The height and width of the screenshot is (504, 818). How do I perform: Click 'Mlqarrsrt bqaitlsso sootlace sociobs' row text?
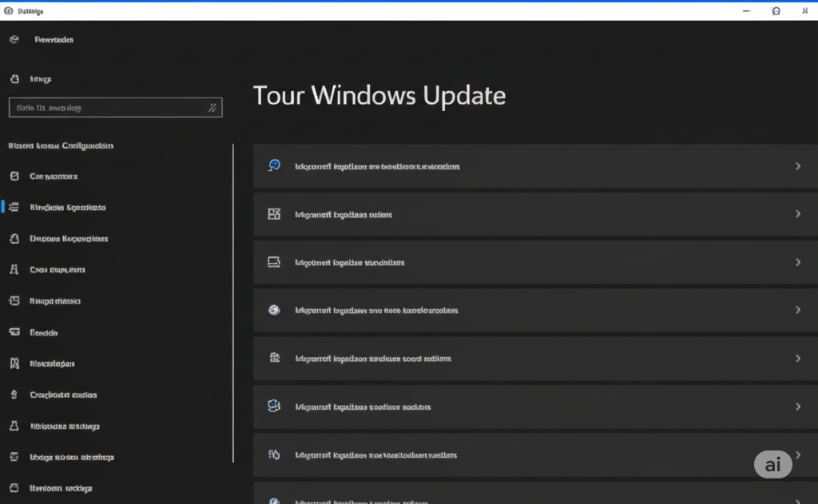coord(363,407)
